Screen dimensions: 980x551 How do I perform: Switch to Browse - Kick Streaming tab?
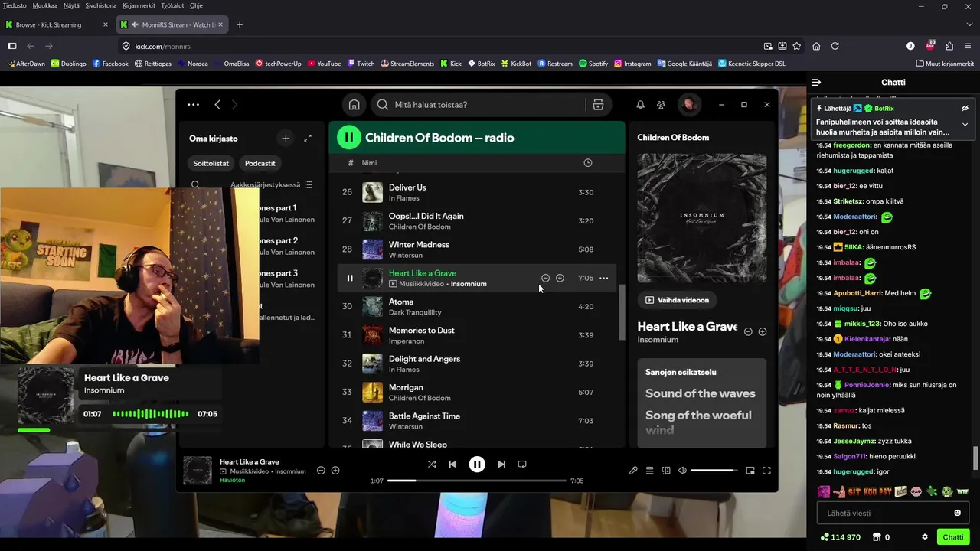coord(57,24)
